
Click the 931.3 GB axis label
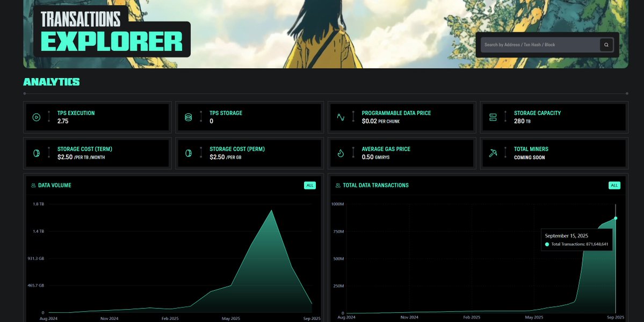(36, 258)
